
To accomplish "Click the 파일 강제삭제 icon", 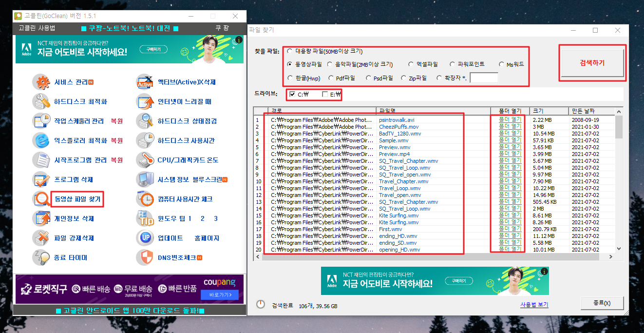I will click(42, 238).
